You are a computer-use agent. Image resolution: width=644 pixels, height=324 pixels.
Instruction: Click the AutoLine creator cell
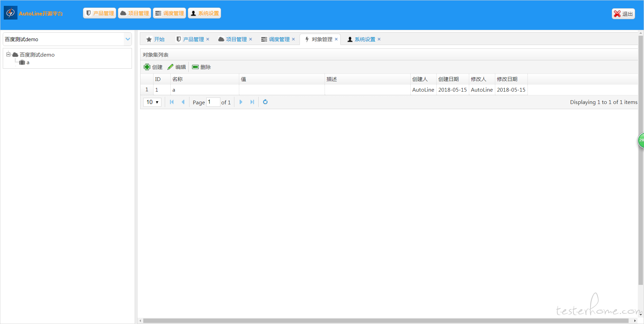423,90
